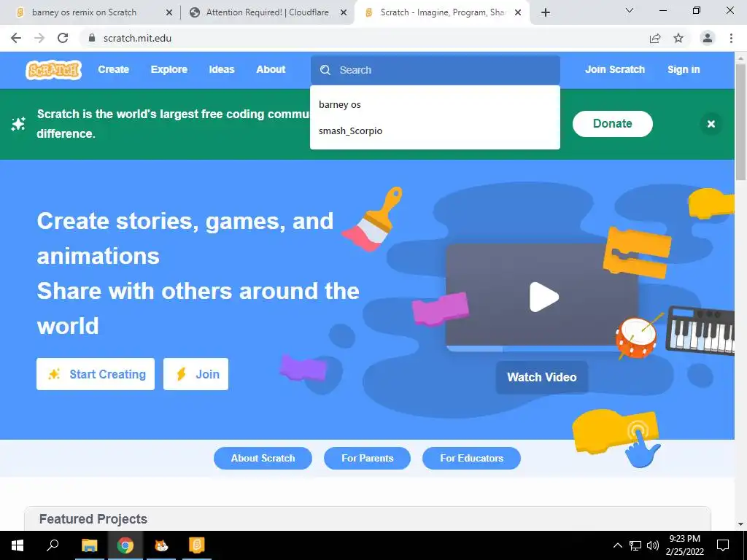Screen dimensions: 747x560
Task: Switch to 'barney os remix on Scratch' tab
Action: (x=85, y=12)
